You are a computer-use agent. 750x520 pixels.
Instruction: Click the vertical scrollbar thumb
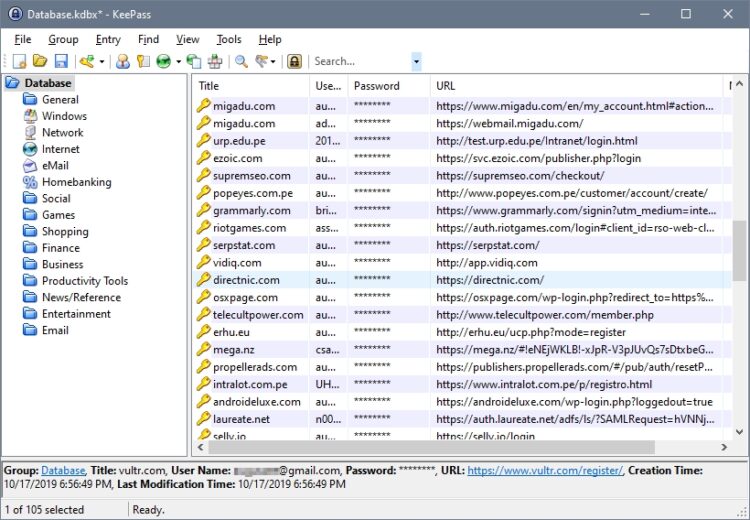739,251
